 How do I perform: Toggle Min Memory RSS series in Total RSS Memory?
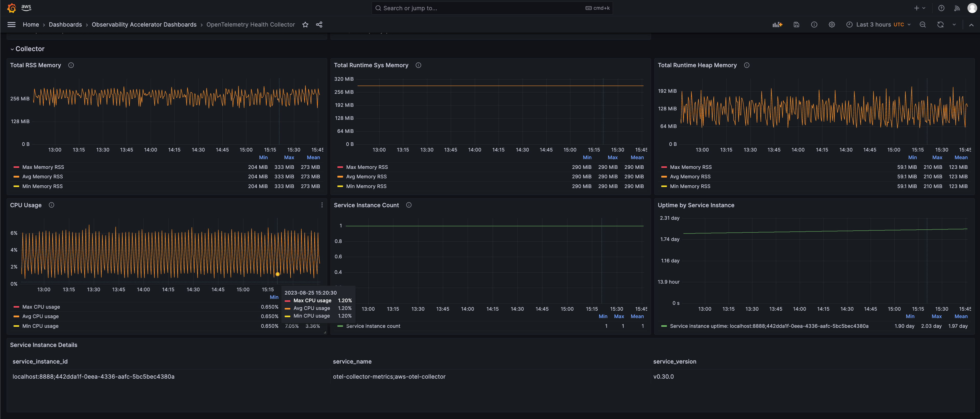(x=43, y=186)
